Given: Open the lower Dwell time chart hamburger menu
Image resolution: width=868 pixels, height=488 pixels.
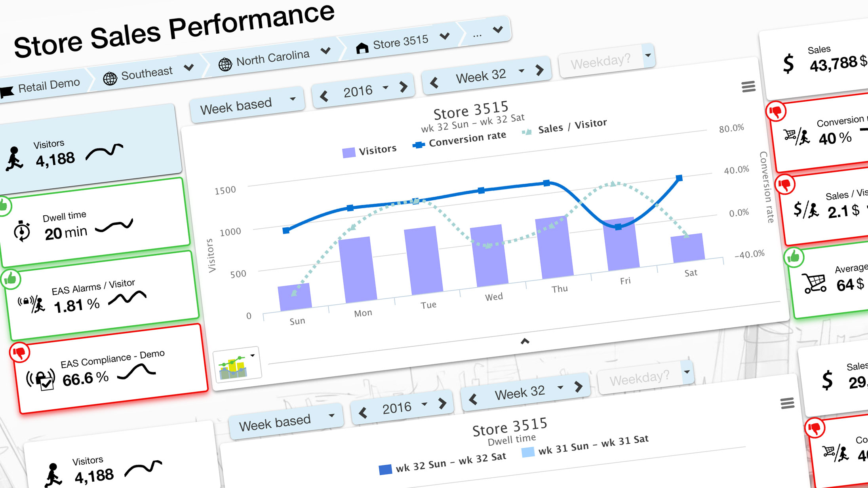Looking at the screenshot, I should point(787,403).
